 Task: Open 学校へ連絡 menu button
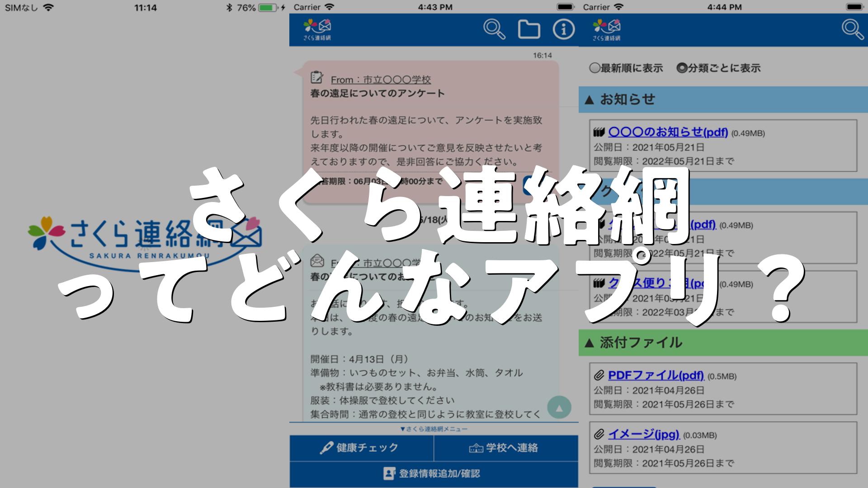pyautogui.click(x=506, y=448)
